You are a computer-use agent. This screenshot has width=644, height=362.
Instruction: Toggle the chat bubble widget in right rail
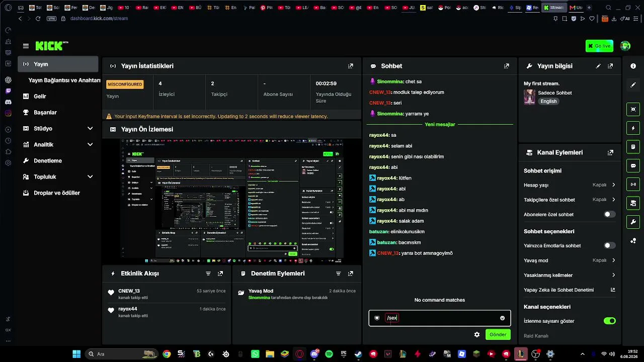coord(633,165)
